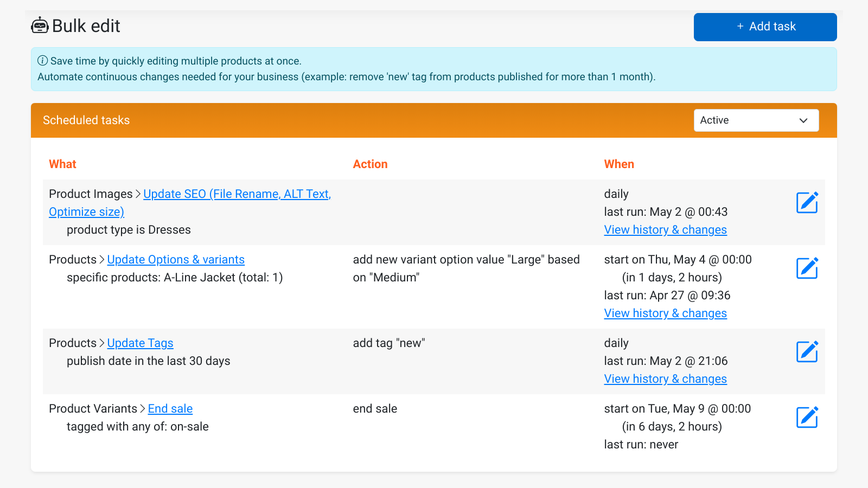
Task: Click the When column header
Action: tap(619, 164)
